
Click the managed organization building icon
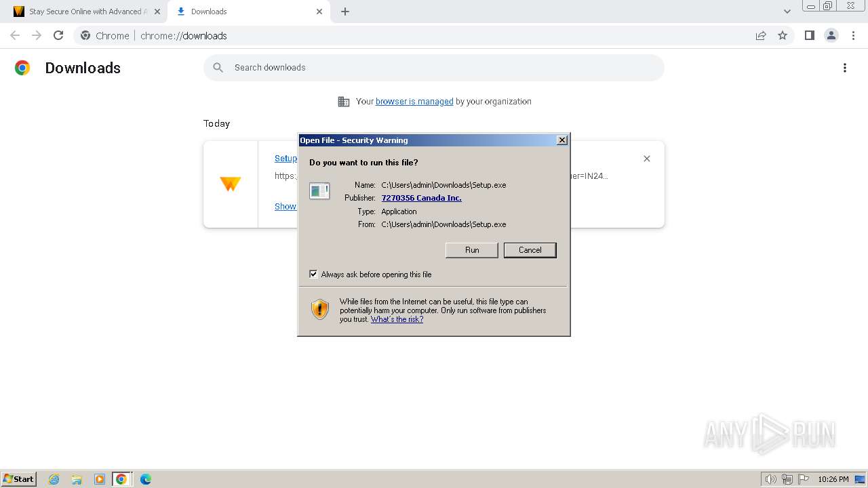click(344, 102)
